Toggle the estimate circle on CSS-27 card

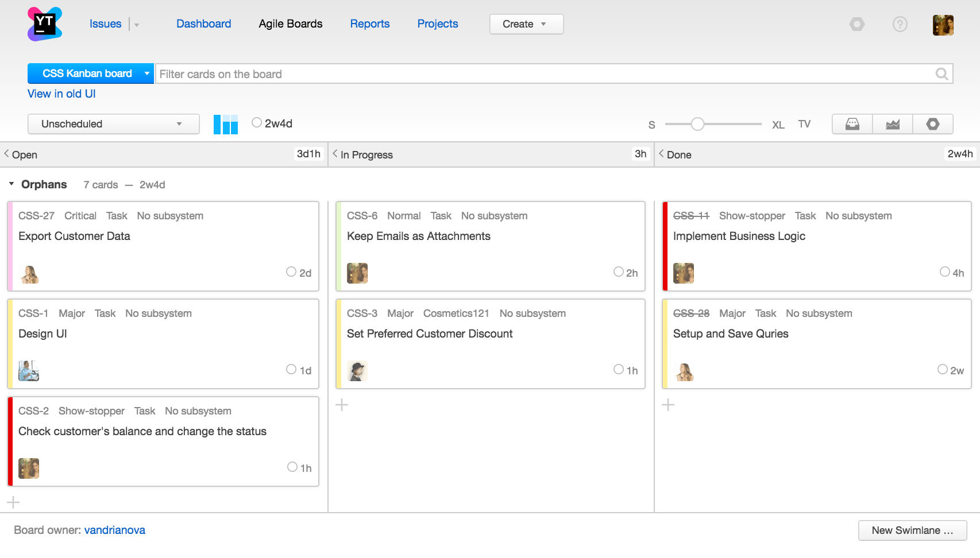click(291, 272)
